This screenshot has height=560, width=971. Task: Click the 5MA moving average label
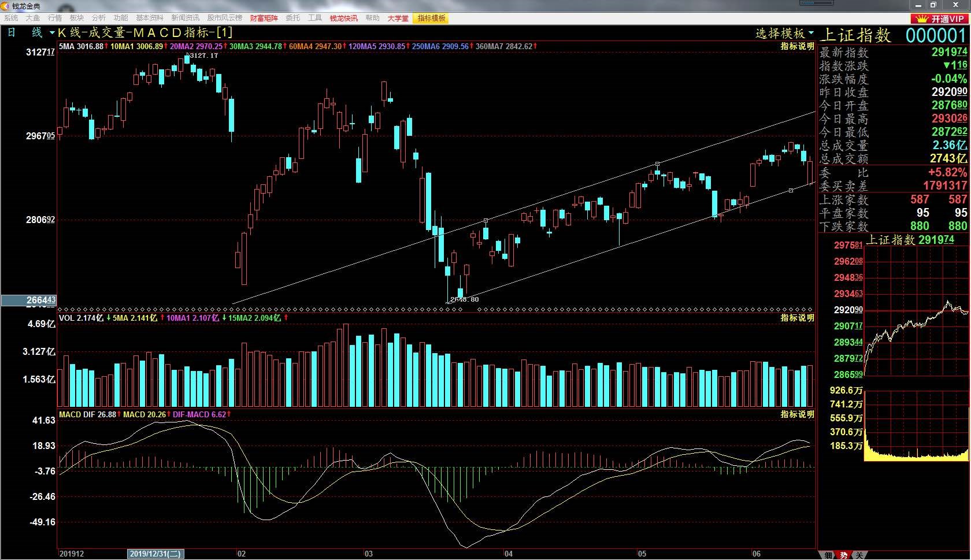click(81, 46)
